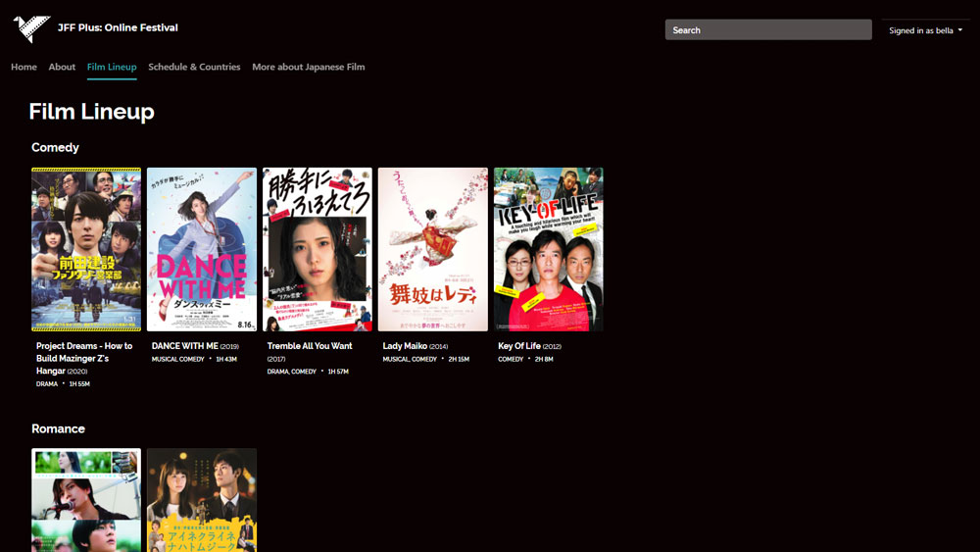Go to the Home tab
Screen dimensions: 980x552
click(24, 67)
